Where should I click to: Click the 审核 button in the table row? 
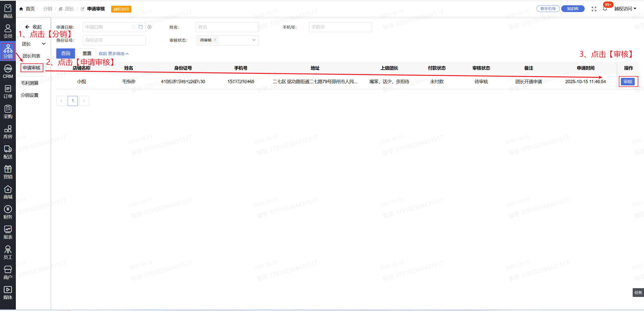click(x=628, y=82)
